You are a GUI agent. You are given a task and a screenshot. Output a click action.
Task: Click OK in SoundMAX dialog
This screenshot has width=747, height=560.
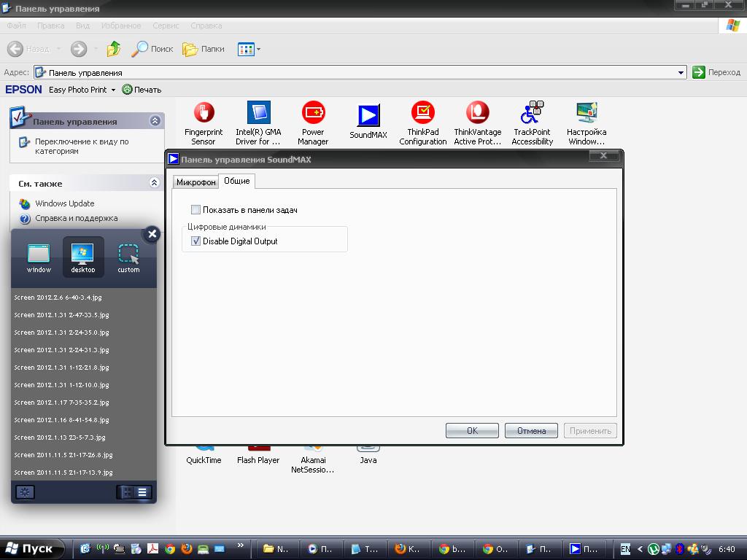[472, 430]
